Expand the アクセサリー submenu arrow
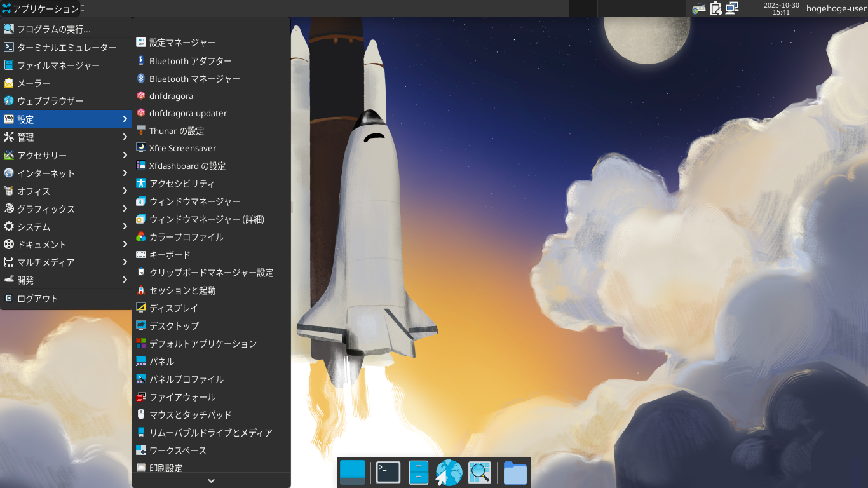The width and height of the screenshot is (868, 488). (125, 156)
